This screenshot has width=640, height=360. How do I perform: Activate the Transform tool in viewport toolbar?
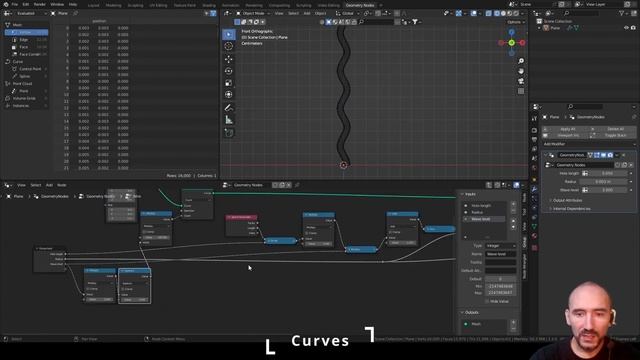coord(229,95)
